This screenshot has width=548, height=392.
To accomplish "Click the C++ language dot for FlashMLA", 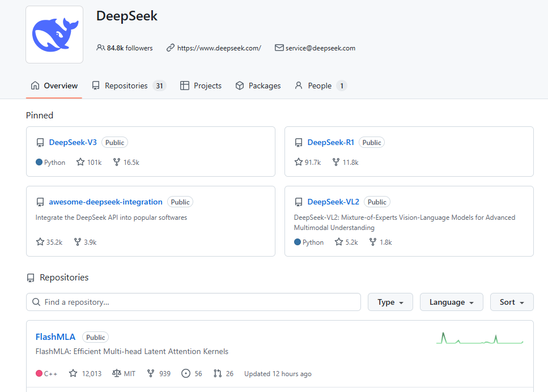I will click(x=39, y=373).
